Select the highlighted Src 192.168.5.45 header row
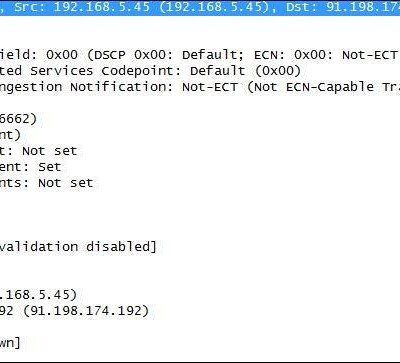The height and width of the screenshot is (363, 400). 200,8
